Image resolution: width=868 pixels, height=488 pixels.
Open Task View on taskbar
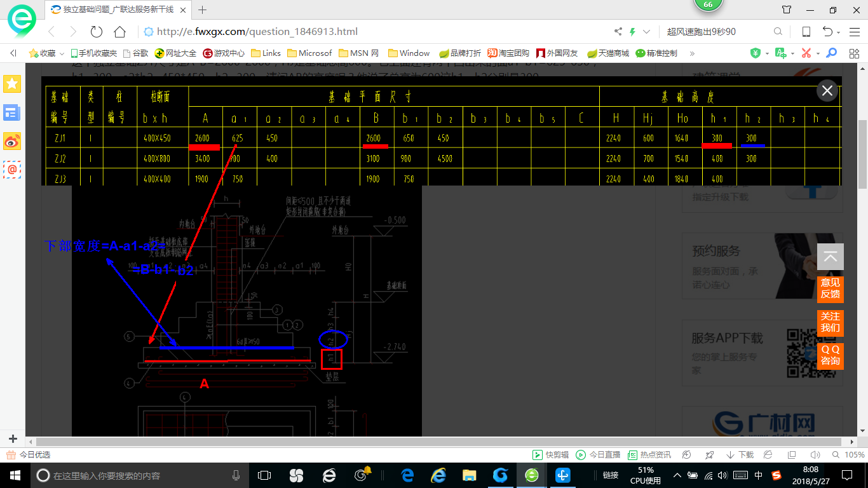pyautogui.click(x=264, y=475)
